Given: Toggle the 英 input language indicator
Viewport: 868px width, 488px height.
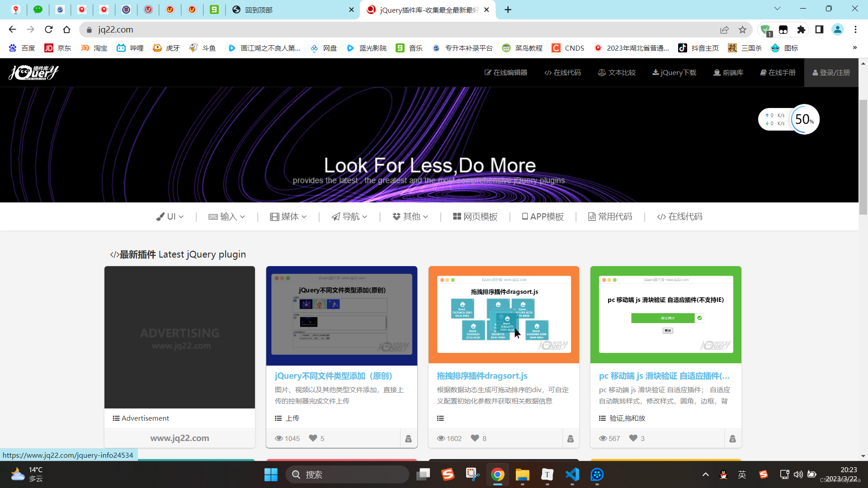Looking at the screenshot, I should point(742,474).
